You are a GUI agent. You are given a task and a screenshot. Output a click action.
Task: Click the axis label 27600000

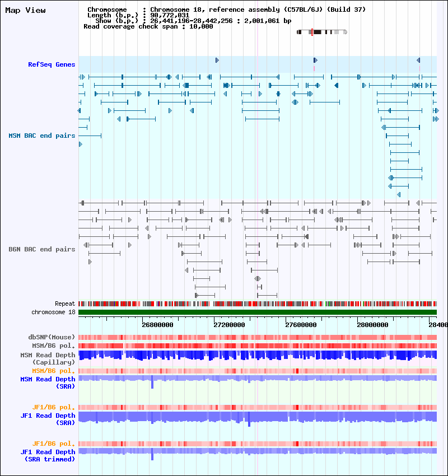click(x=301, y=325)
